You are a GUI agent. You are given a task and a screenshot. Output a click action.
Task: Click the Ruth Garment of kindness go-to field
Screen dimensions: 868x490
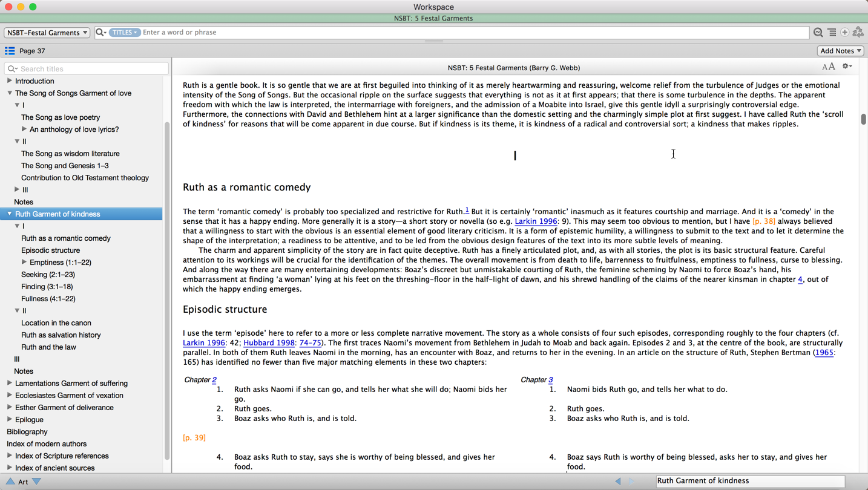[x=751, y=481]
